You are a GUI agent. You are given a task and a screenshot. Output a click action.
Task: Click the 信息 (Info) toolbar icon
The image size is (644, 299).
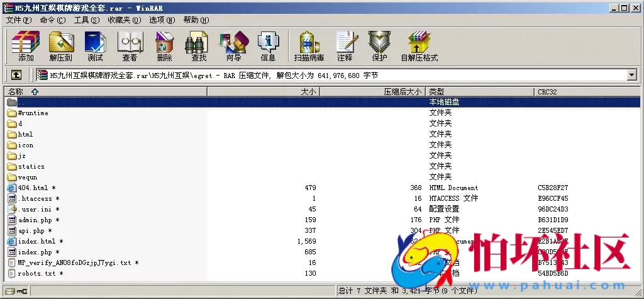[x=268, y=46]
